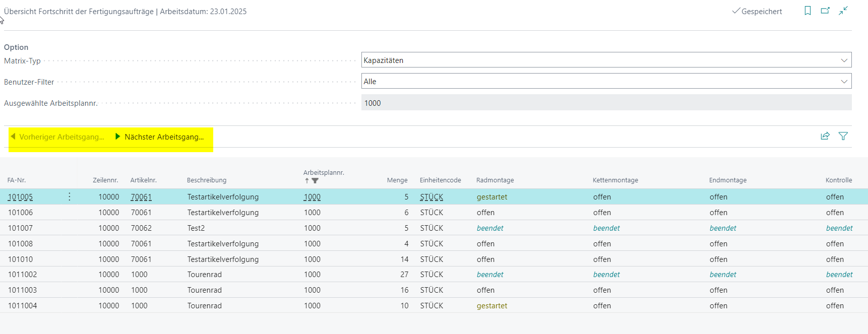Open Artikelnr. 70061 link in row 101005

click(x=141, y=197)
